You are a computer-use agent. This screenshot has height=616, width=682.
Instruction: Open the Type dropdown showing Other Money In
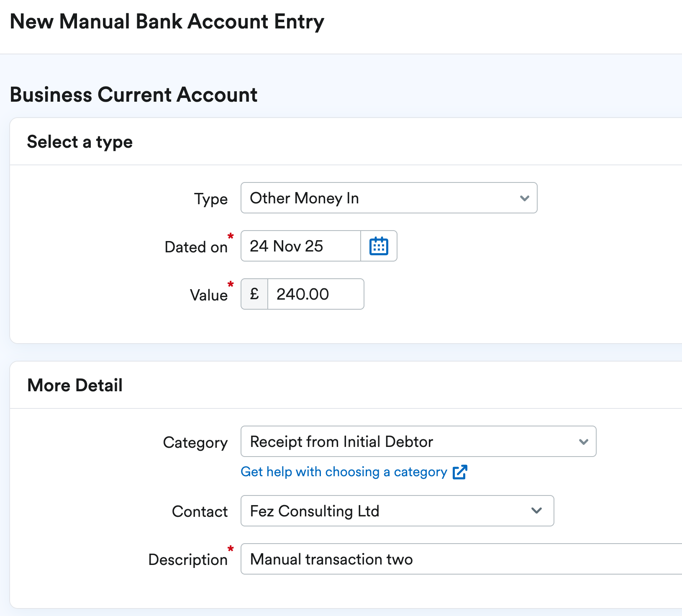[389, 198]
